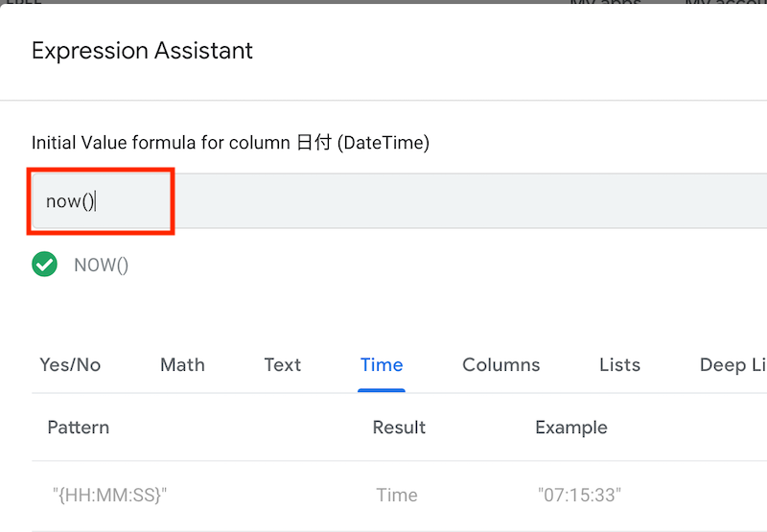The width and height of the screenshot is (767, 532).
Task: Insert the "{HH:MM:SS}" pattern
Action: (x=109, y=496)
